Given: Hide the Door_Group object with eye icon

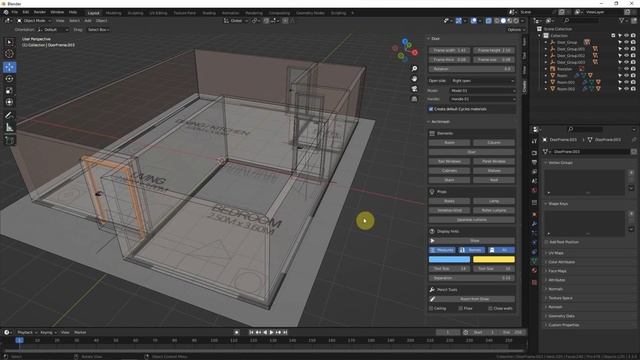Looking at the screenshot, I should point(627,42).
